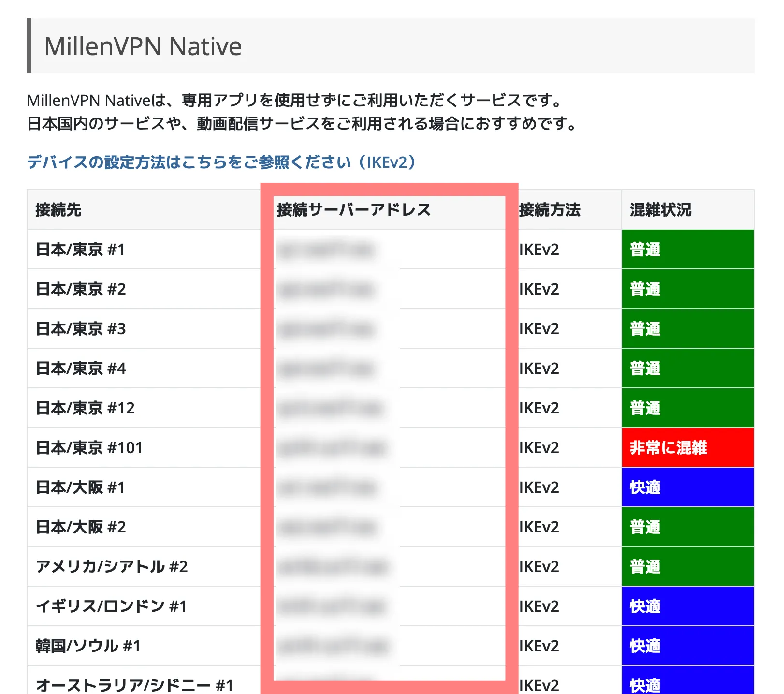Select the 接続先 column header

point(58,210)
